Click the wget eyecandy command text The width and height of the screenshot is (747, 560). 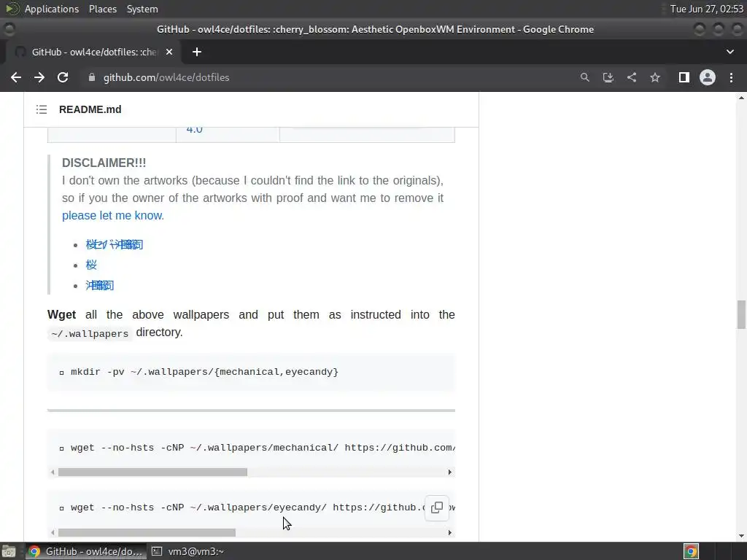248,507
